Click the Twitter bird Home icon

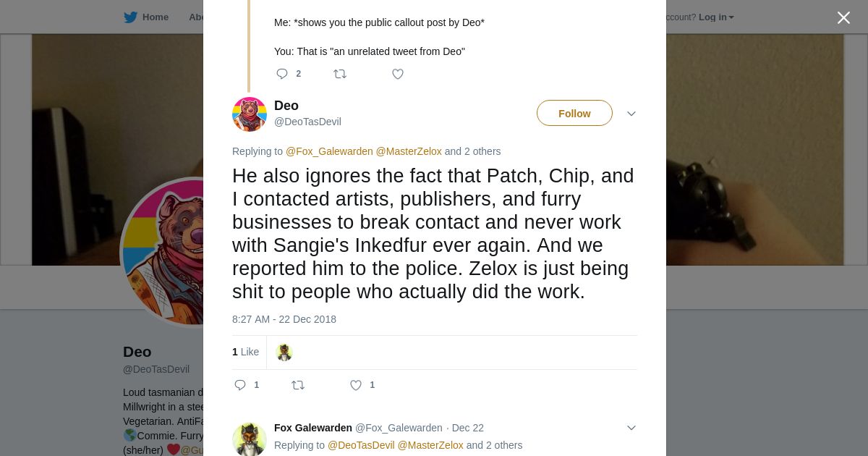pyautogui.click(x=131, y=17)
